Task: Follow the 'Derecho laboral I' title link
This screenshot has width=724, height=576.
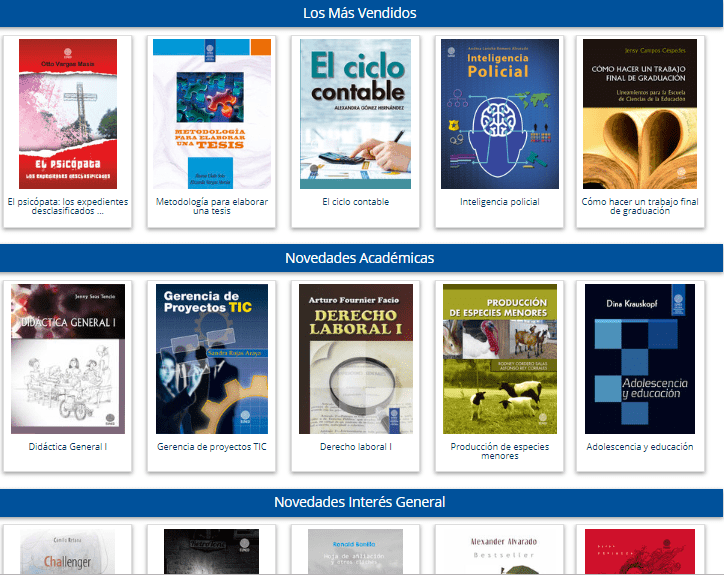Action: coord(356,447)
